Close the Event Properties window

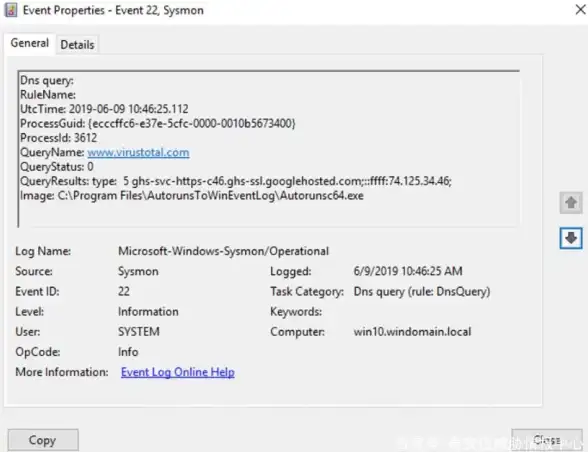pos(580,10)
